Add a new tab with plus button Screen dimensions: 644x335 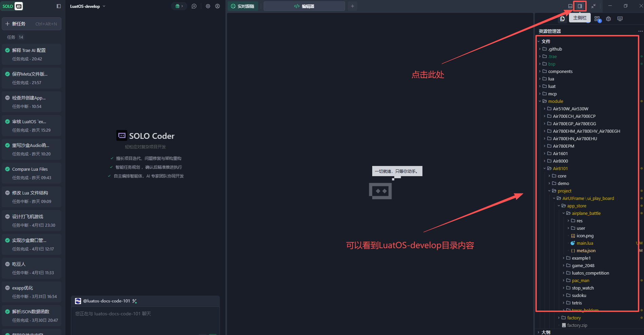click(353, 6)
